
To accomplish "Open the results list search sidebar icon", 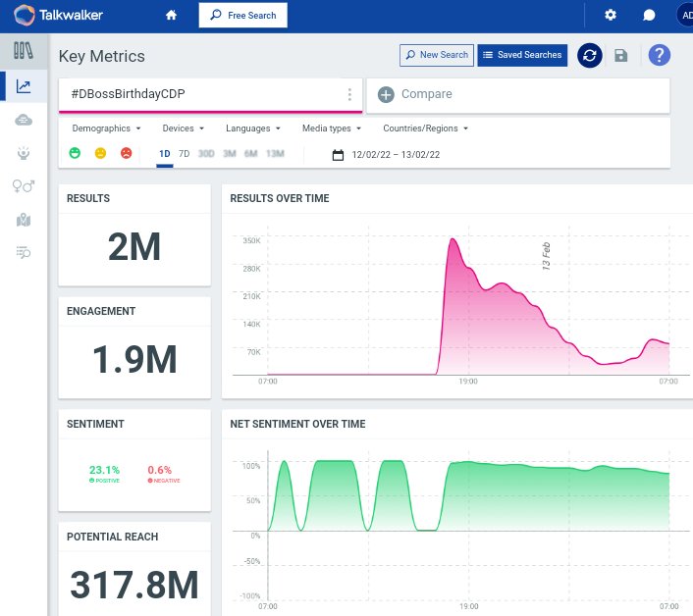I will [x=24, y=253].
